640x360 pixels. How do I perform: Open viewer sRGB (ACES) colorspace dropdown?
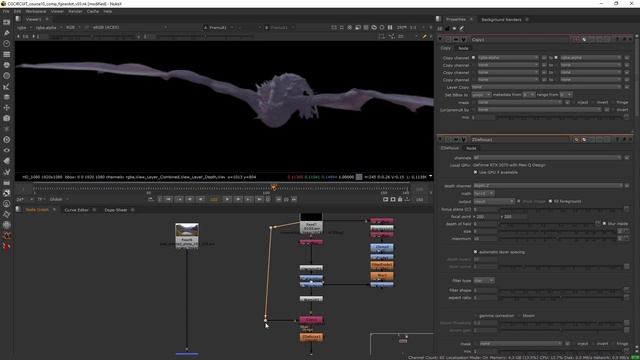129,27
